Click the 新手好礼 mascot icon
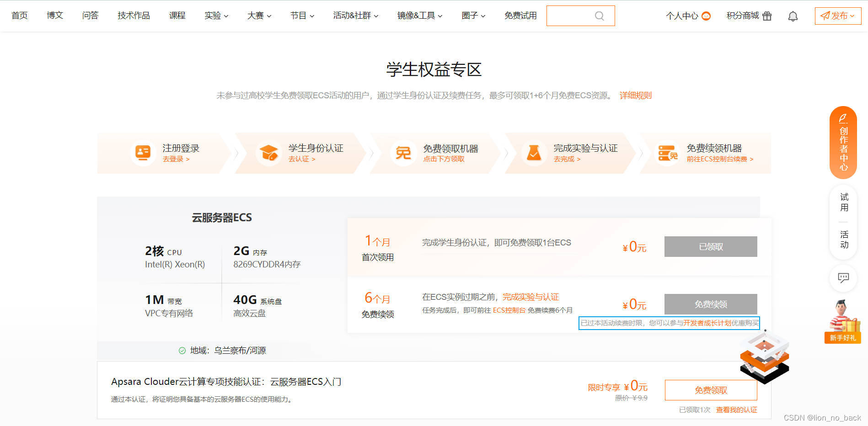This screenshot has height=426, width=868. (x=843, y=321)
